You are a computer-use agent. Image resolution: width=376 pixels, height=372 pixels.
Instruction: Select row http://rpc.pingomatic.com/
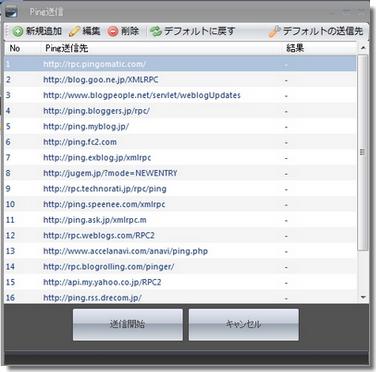click(x=180, y=64)
